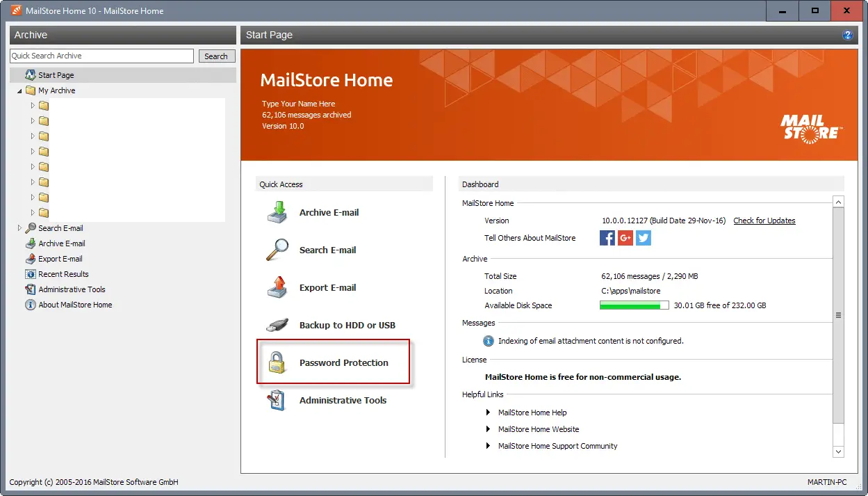This screenshot has height=496, width=868.
Task: Share MailStore on Google Plus
Action: coord(625,238)
